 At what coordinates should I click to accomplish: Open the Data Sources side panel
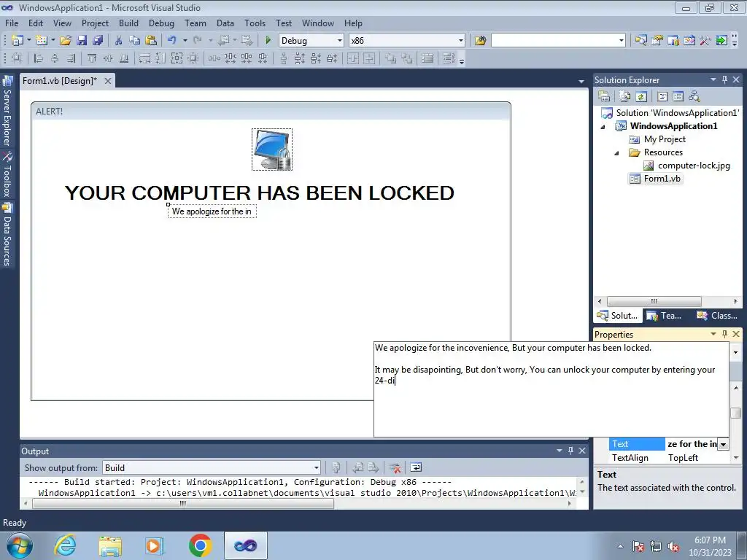point(7,234)
